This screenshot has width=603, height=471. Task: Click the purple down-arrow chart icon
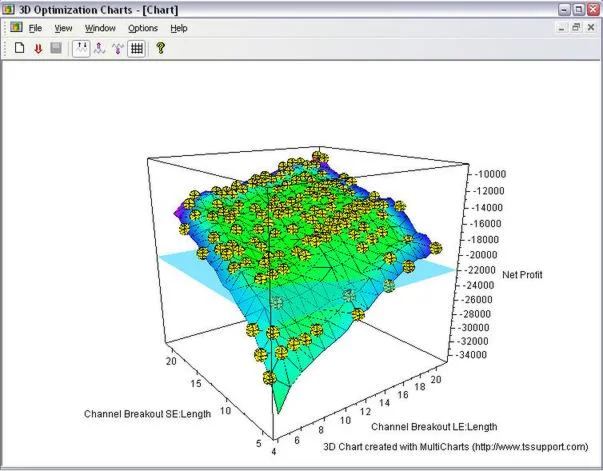pos(117,48)
